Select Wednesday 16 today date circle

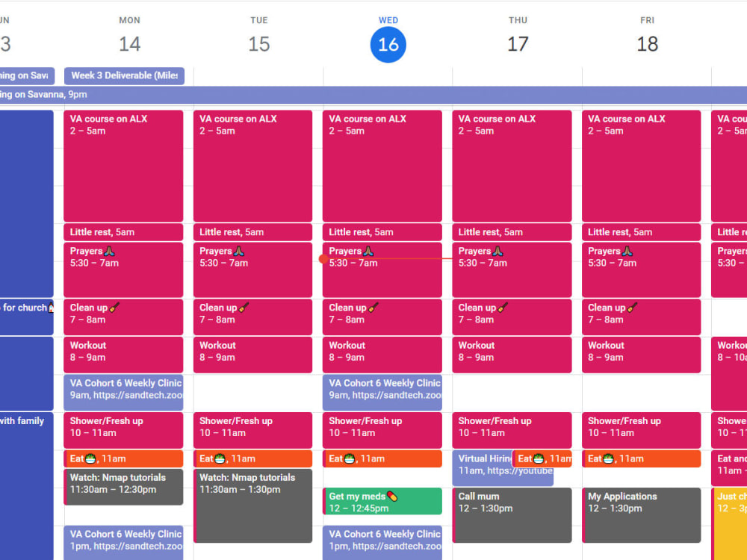[x=388, y=44]
